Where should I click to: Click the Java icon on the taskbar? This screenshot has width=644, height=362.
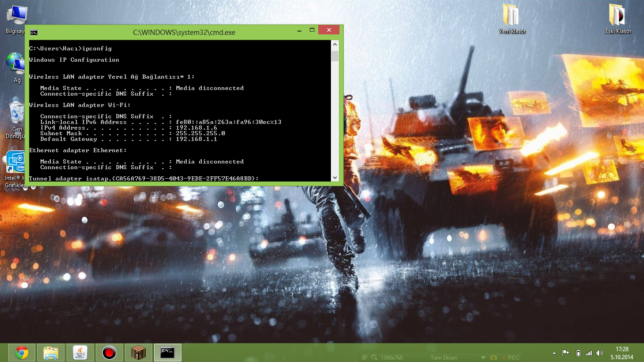(x=80, y=353)
